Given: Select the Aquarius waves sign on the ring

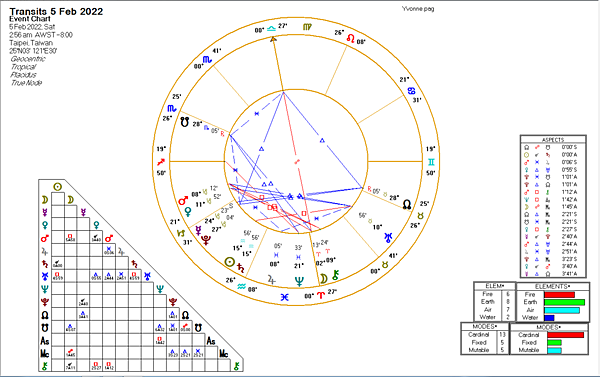Looking at the screenshot, I should pos(241,286).
